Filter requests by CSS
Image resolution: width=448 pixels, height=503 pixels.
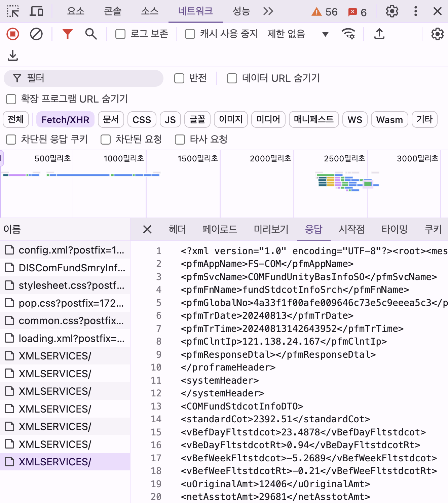(x=142, y=119)
